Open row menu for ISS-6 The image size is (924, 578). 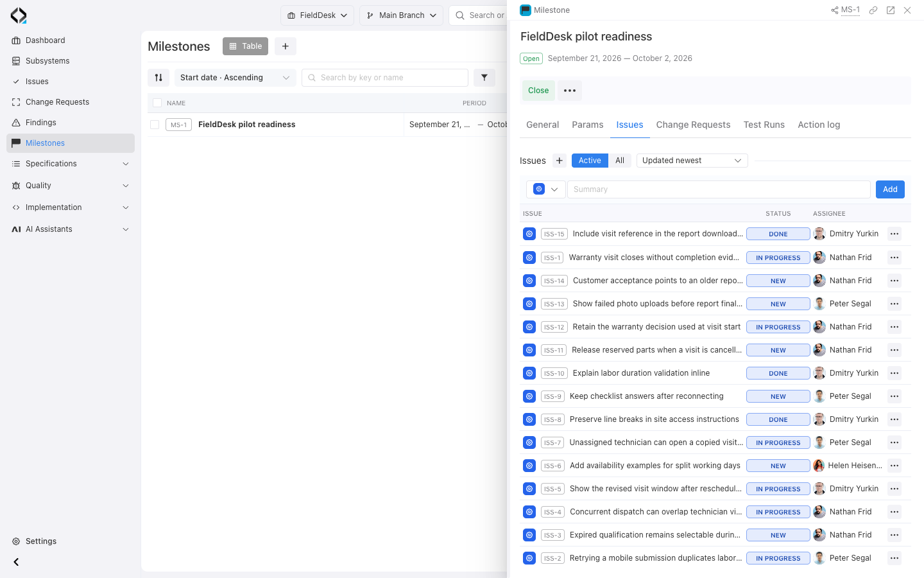(894, 466)
